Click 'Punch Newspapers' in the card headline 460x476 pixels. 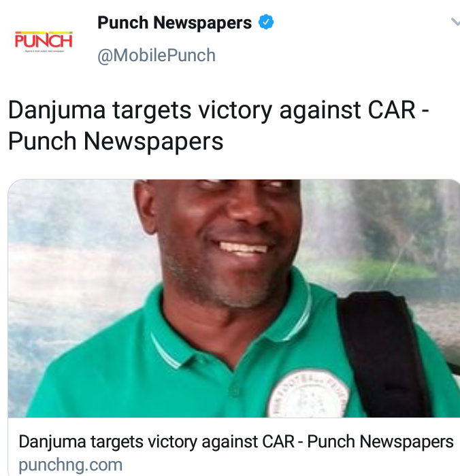[380, 441]
